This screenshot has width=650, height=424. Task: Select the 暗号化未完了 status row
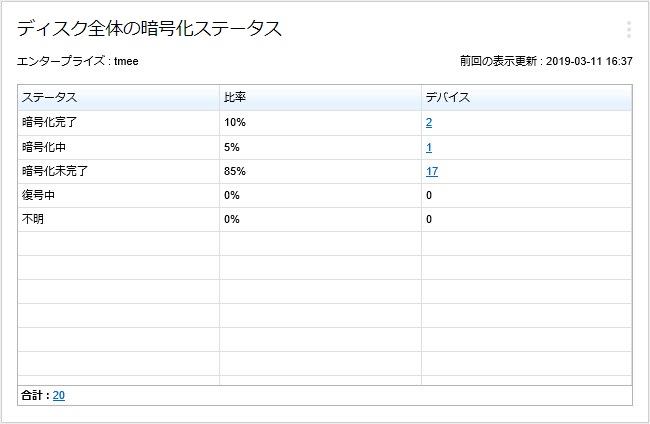point(54,171)
